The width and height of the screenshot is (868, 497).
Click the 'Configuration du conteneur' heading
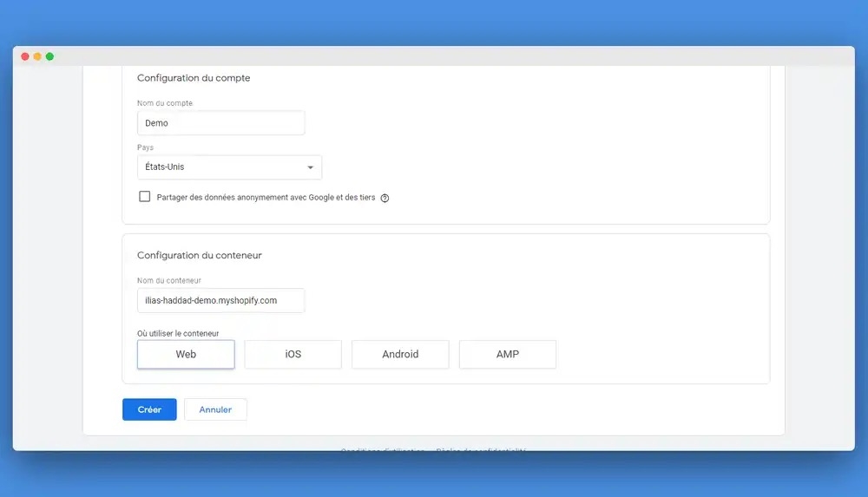coord(200,256)
